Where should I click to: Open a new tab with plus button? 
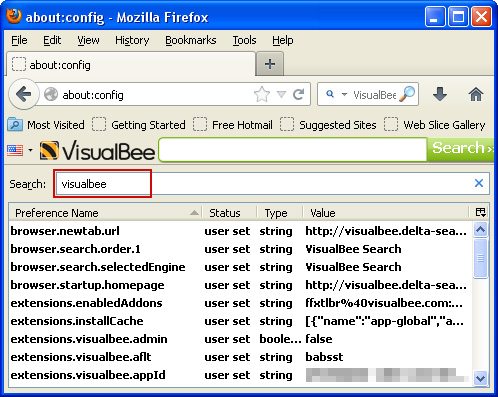pyautogui.click(x=270, y=64)
